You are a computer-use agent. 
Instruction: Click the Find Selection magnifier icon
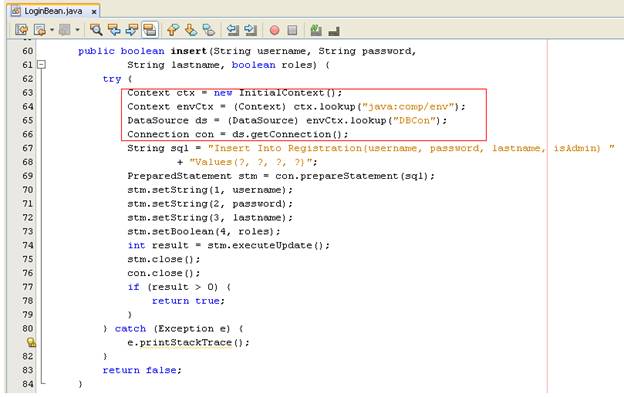pos(96,30)
